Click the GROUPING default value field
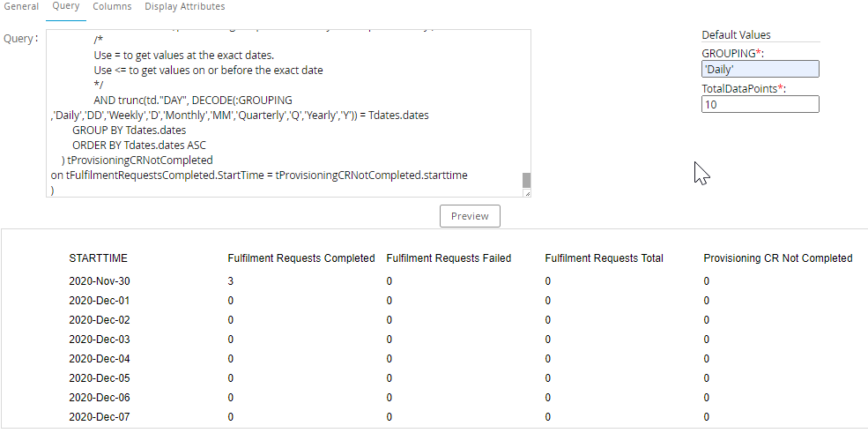Image resolution: width=868 pixels, height=448 pixels. [760, 69]
